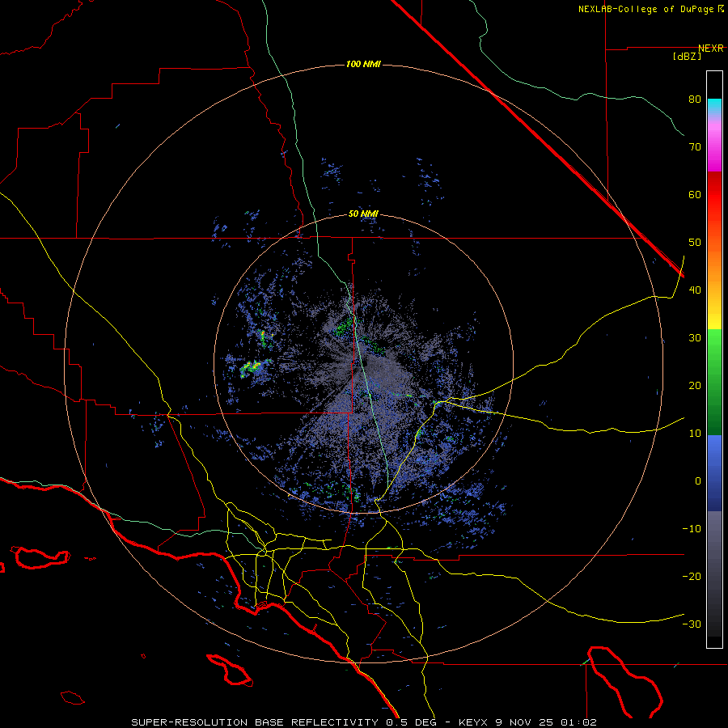728x728 pixels.
Task: Click the radar site center point
Action: (363, 363)
